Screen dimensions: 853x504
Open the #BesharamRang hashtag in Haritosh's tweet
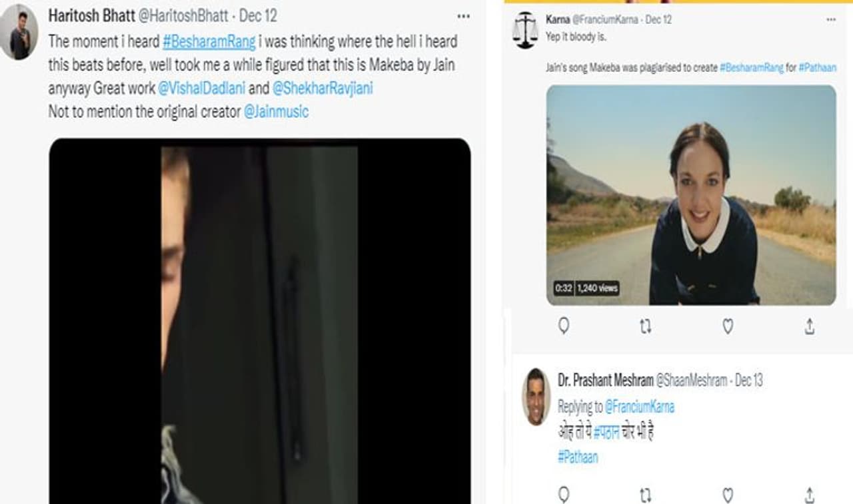[x=209, y=41]
